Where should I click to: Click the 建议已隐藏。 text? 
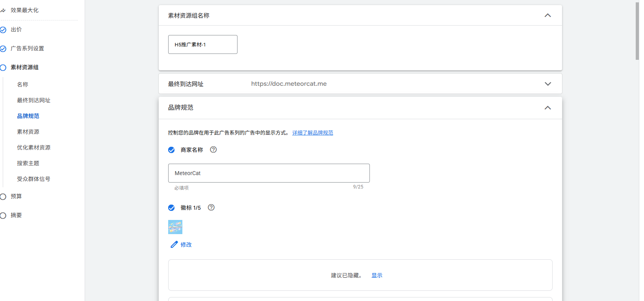tap(346, 275)
